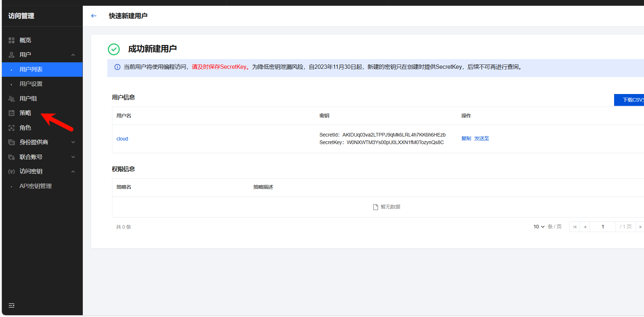Expand the 身份提供商 submenu chevron
This screenshot has width=644, height=317.
(x=73, y=142)
